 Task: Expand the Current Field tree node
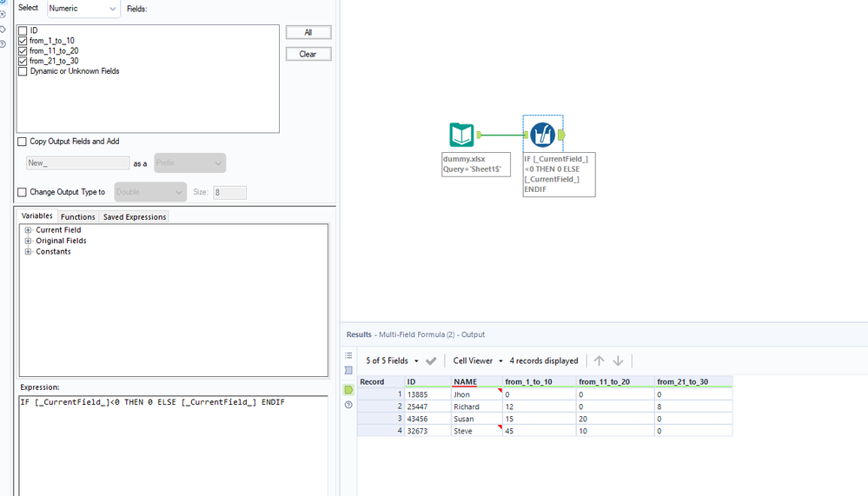click(x=28, y=229)
